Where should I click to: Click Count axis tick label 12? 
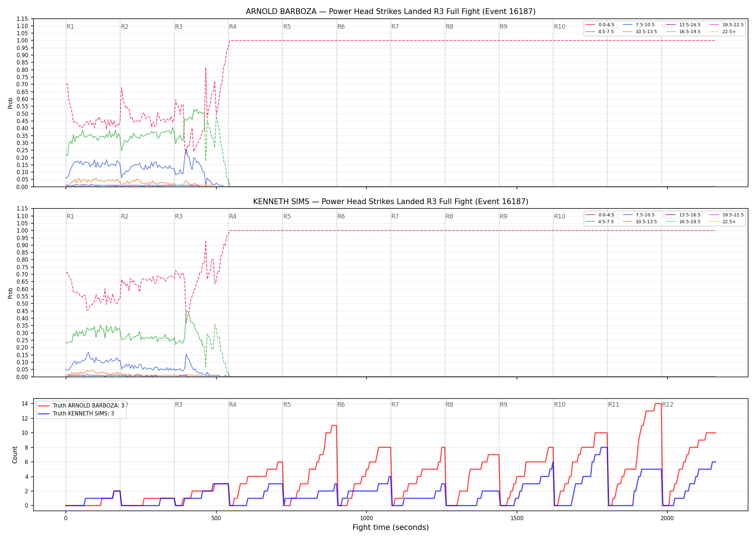pos(25,418)
